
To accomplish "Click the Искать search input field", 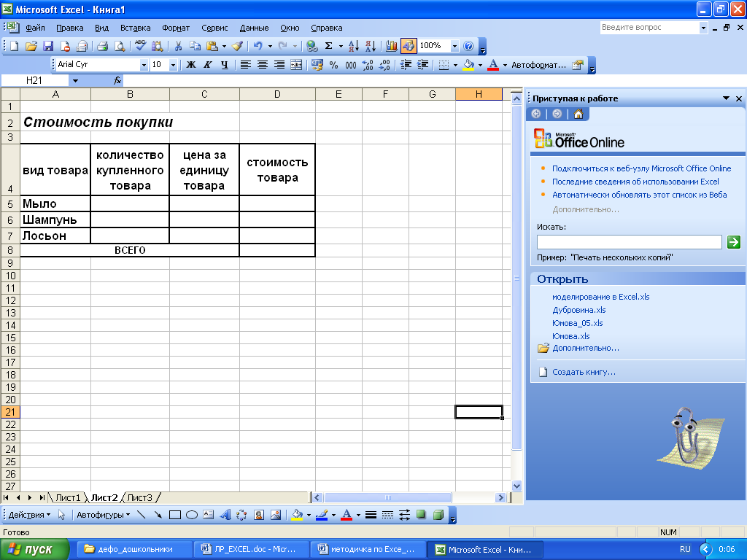I will coord(629,242).
